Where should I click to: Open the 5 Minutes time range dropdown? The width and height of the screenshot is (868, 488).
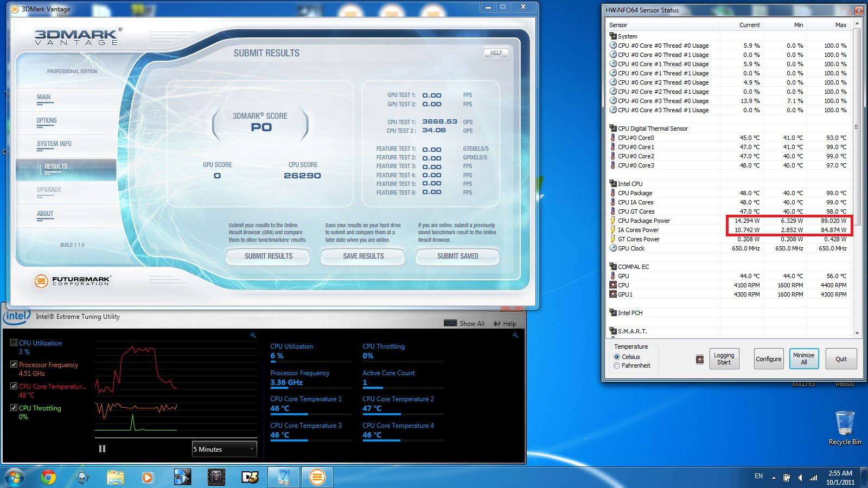(x=224, y=449)
